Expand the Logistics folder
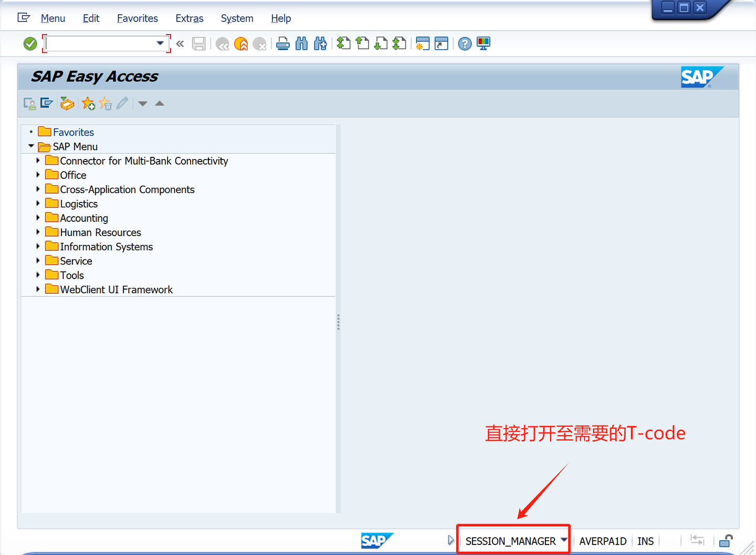This screenshot has width=756, height=555. (38, 204)
